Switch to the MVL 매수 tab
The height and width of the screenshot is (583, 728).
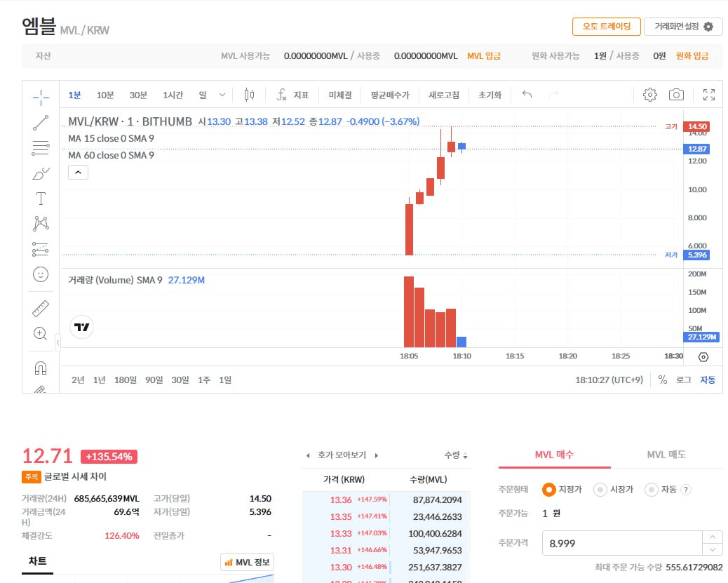pyautogui.click(x=554, y=455)
